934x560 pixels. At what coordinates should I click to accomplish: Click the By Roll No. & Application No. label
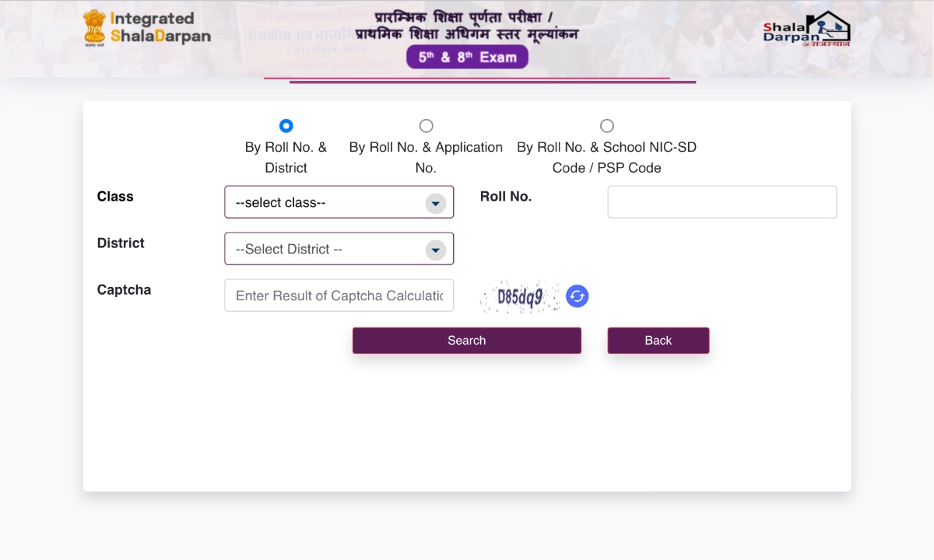[x=426, y=157]
